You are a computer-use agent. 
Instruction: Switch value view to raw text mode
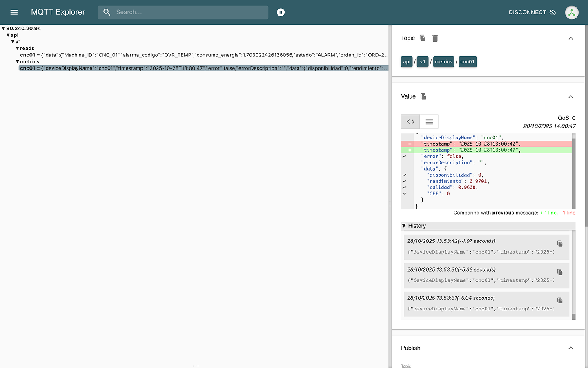pyautogui.click(x=429, y=122)
